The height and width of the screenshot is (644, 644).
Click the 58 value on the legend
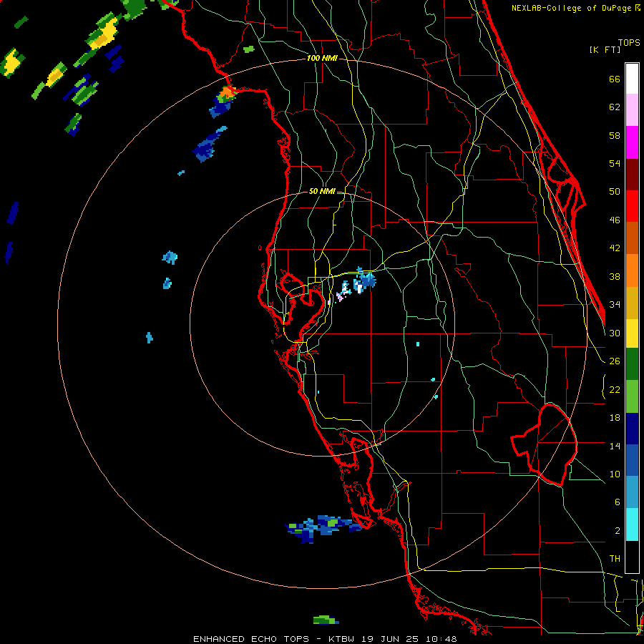click(615, 135)
